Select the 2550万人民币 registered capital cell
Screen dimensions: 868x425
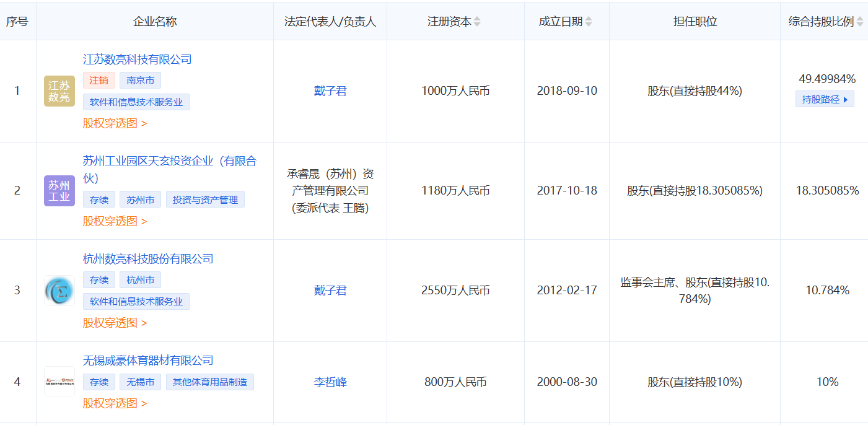[455, 290]
